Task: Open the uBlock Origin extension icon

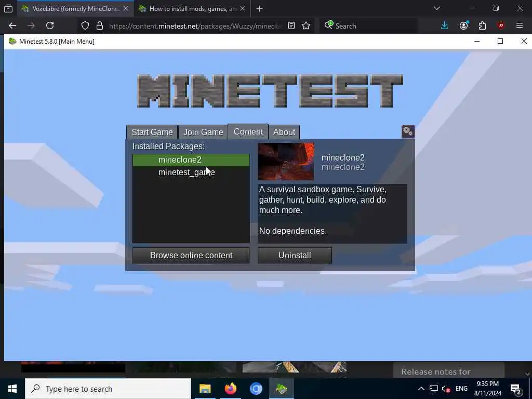Action: click(501, 25)
